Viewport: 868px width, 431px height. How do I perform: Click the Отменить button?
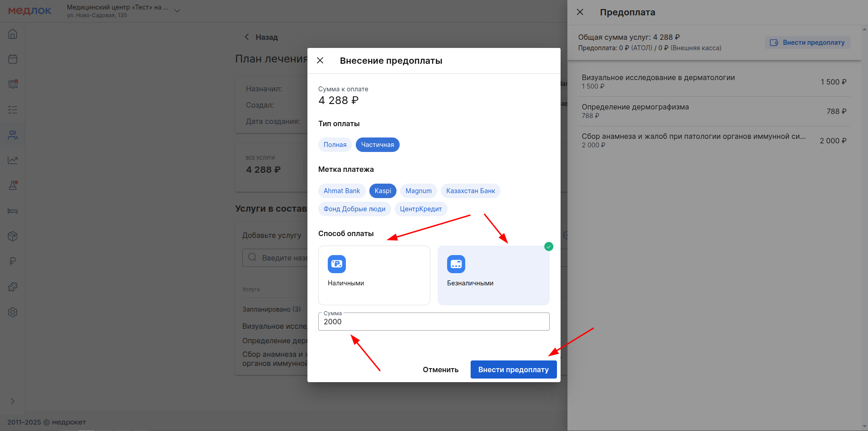[440, 369]
